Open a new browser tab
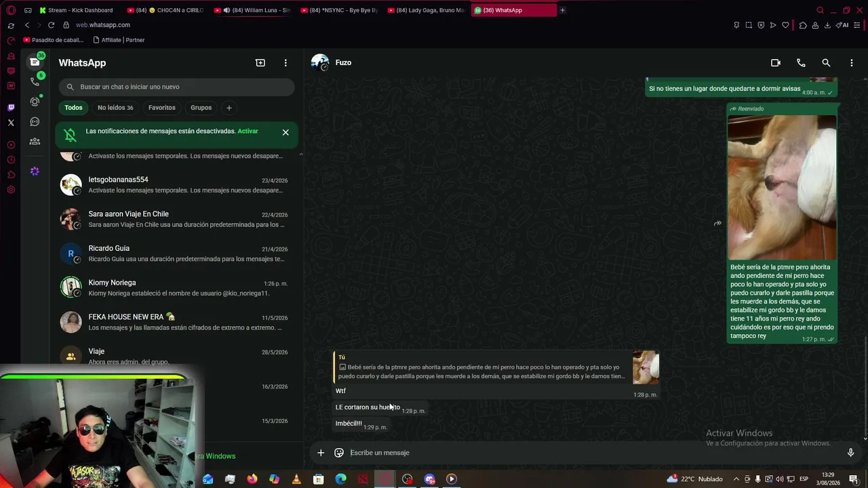This screenshot has width=868, height=488. point(562,10)
